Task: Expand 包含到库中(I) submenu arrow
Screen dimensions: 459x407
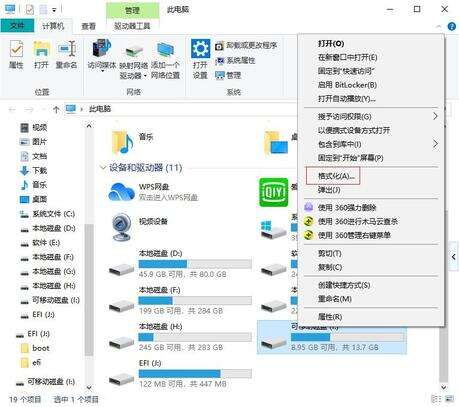Action: (x=435, y=144)
